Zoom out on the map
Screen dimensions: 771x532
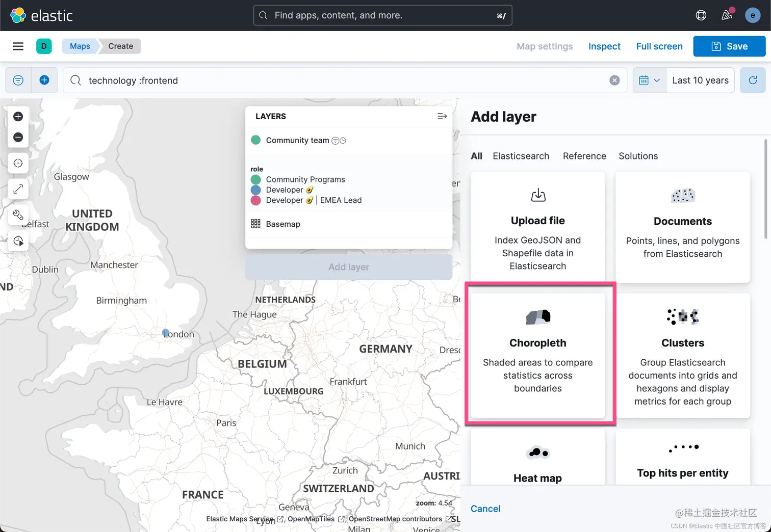(x=18, y=137)
